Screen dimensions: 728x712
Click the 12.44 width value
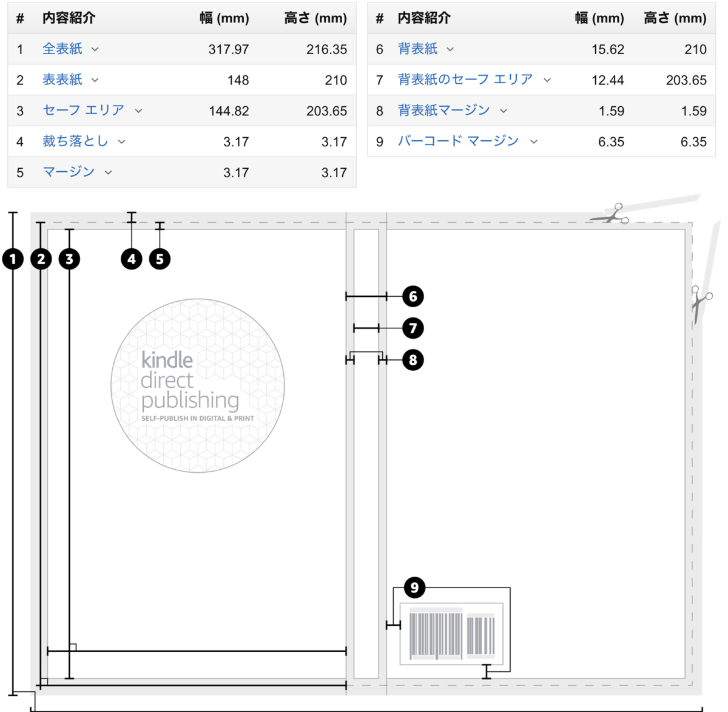click(608, 80)
